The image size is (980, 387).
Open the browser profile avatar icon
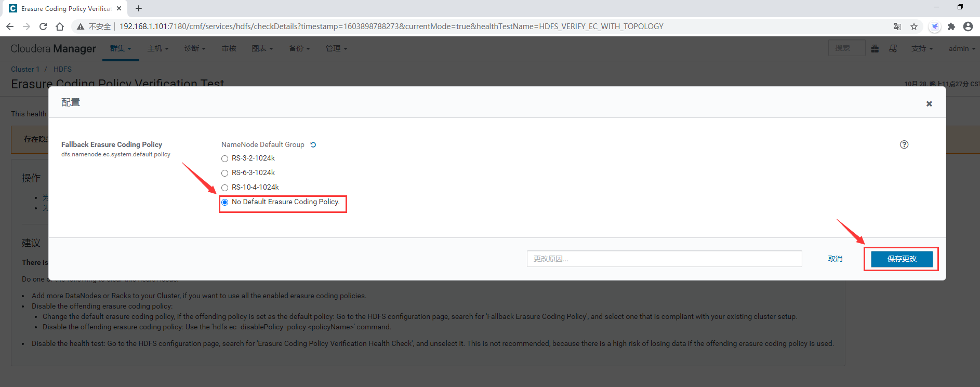click(968, 26)
